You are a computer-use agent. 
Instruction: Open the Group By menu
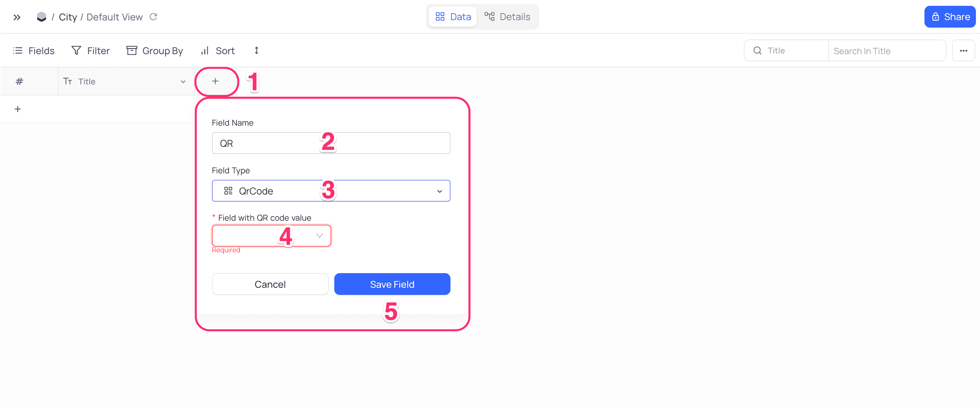(x=154, y=51)
